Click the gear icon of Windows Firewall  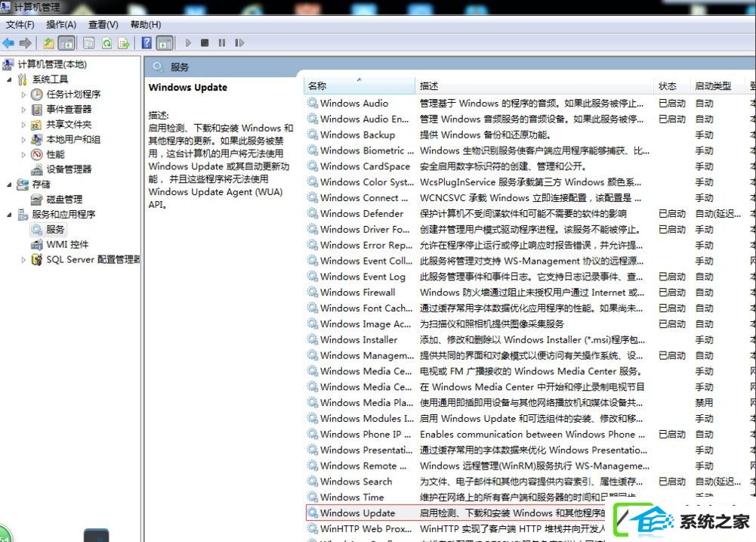pos(313,293)
